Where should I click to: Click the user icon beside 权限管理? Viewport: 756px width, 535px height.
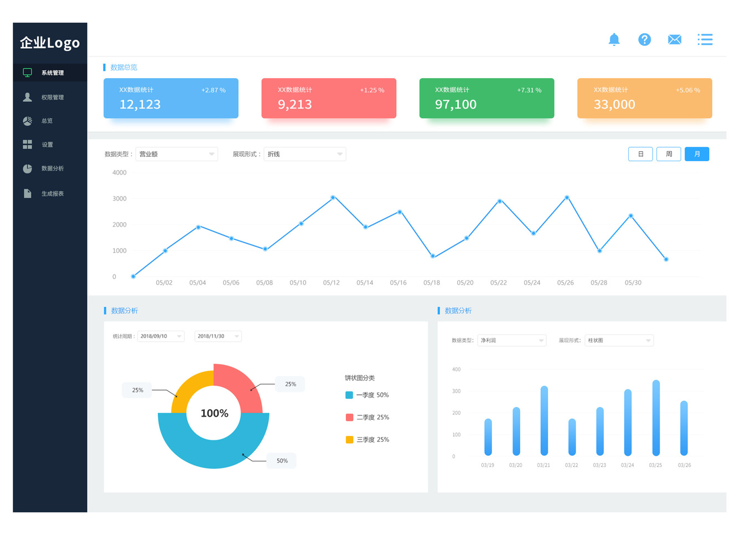click(x=27, y=97)
